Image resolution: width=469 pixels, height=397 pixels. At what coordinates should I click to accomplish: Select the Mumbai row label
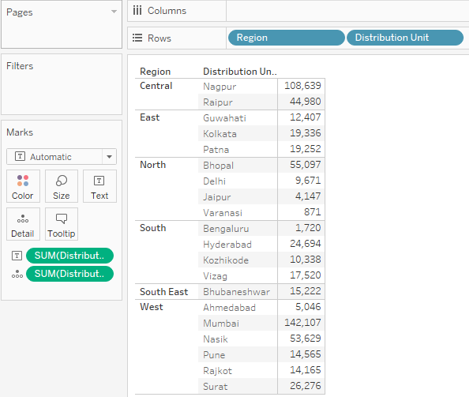tap(221, 324)
